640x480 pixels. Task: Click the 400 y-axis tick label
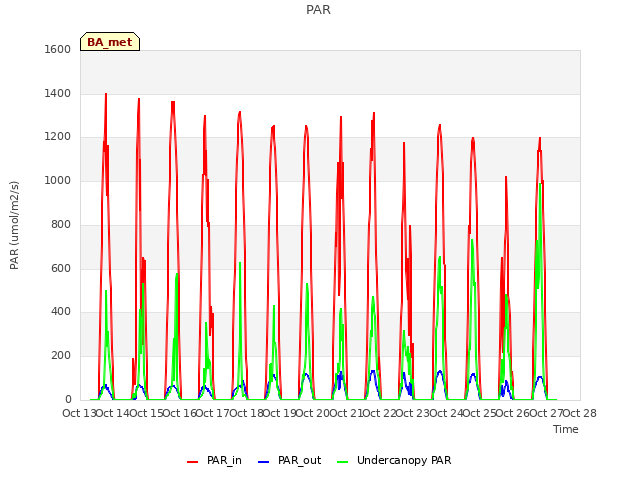(61, 312)
